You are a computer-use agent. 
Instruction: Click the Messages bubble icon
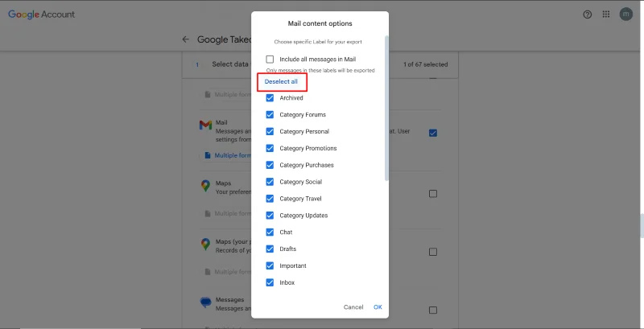pos(205,302)
